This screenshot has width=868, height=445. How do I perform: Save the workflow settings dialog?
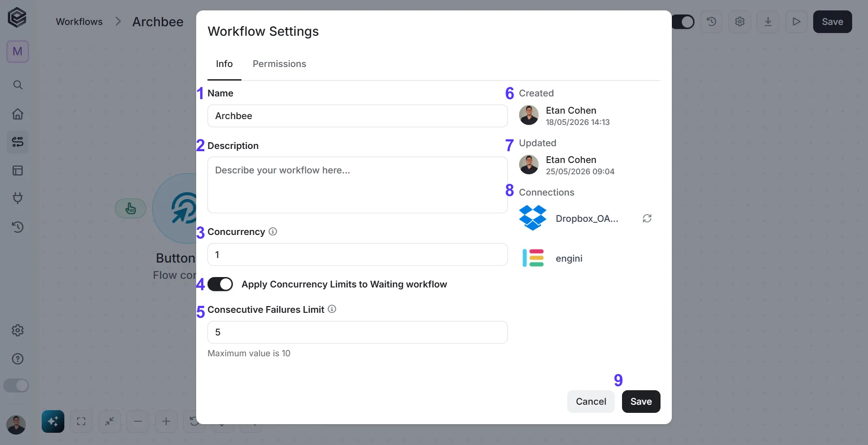[x=641, y=402]
